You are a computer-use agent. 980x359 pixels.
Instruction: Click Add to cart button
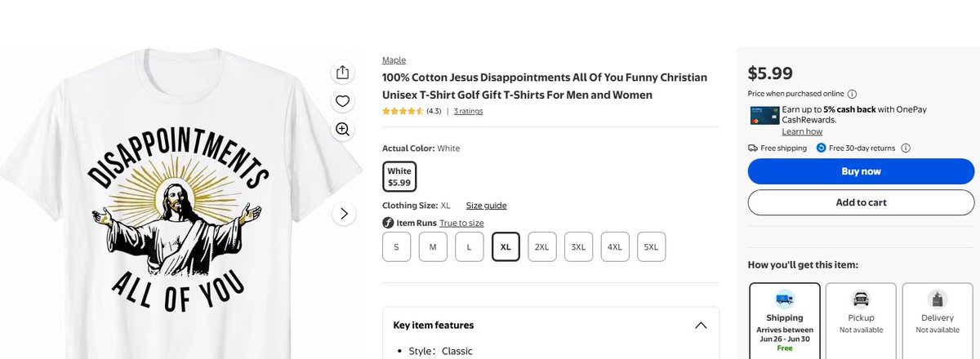861,202
